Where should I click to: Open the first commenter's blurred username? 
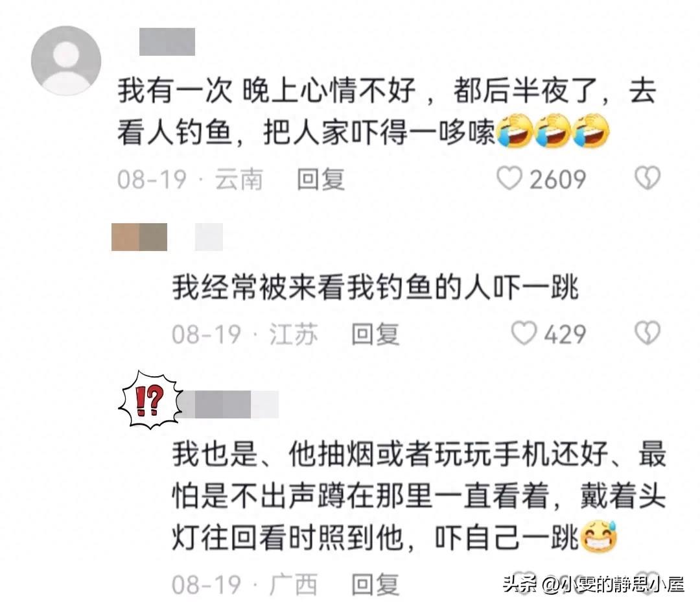click(x=167, y=42)
